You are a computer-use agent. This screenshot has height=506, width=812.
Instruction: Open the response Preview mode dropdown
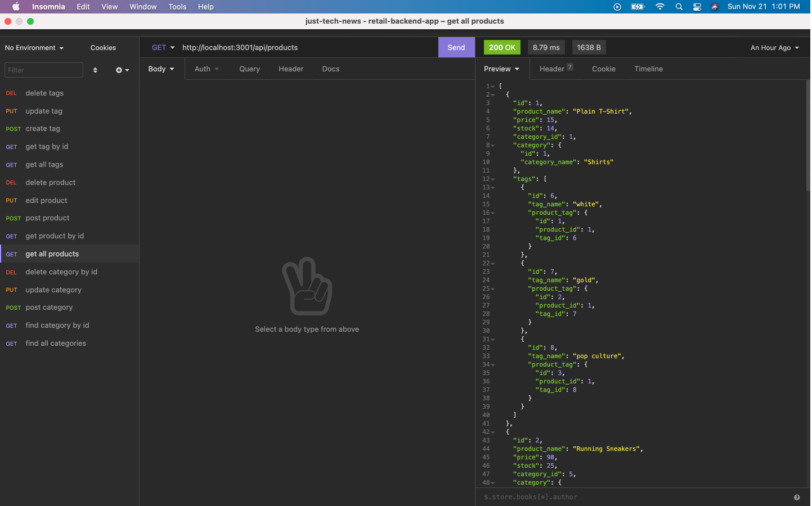[501, 69]
